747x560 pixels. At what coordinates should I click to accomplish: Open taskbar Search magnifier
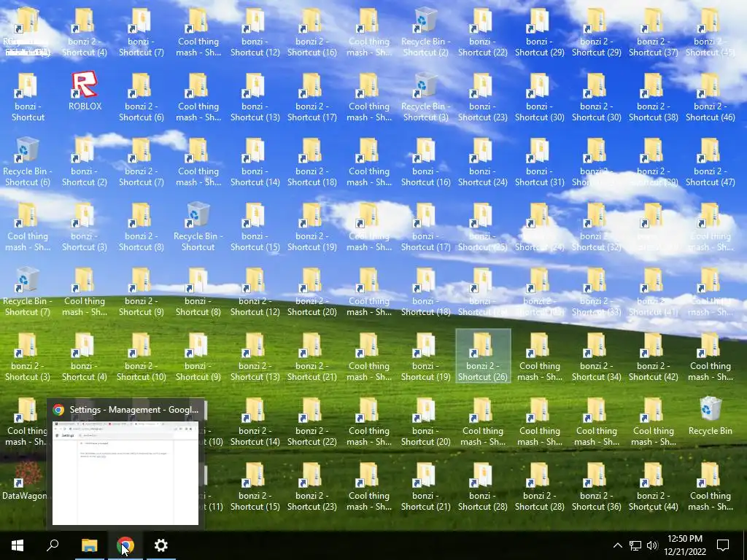point(53,545)
